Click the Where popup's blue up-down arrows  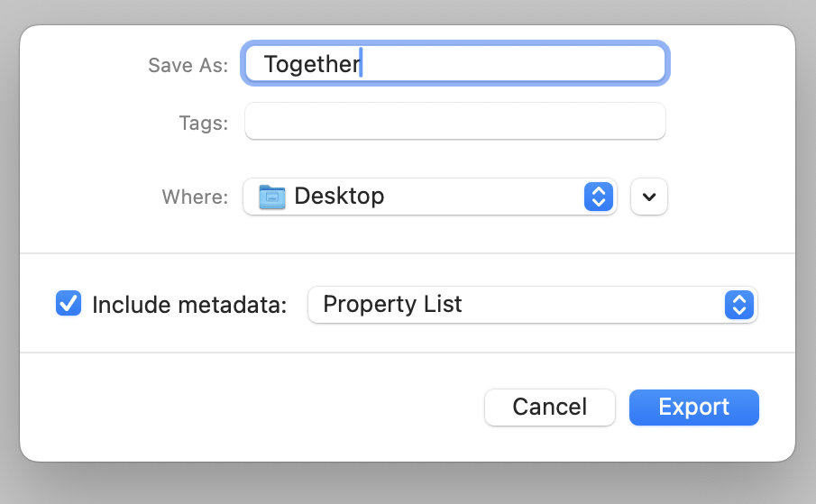[599, 197]
